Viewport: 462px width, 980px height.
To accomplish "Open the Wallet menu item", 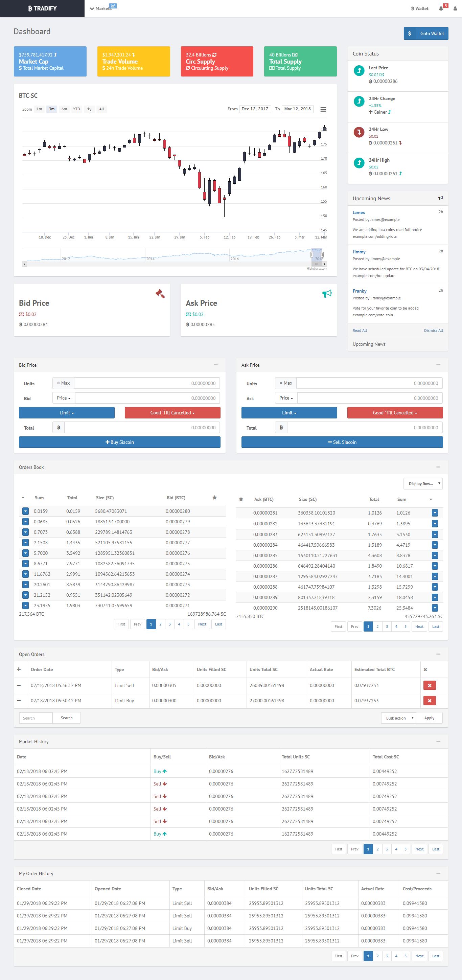I will [x=419, y=8].
